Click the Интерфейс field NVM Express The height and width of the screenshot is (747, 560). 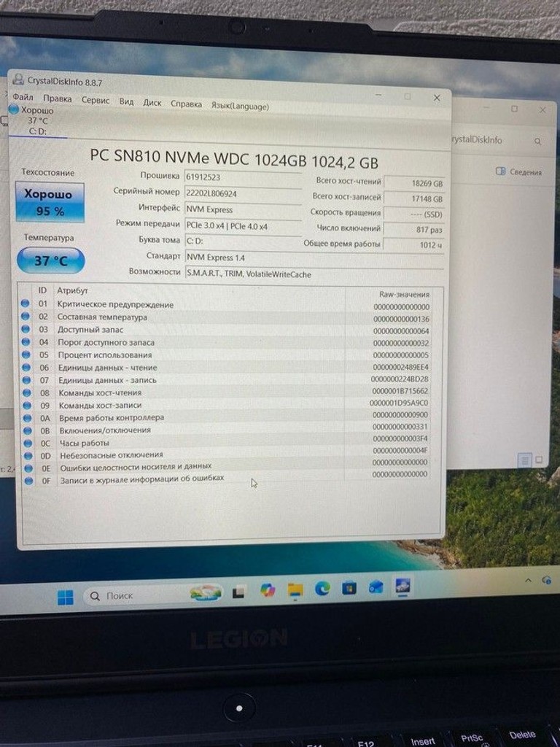pyautogui.click(x=243, y=209)
